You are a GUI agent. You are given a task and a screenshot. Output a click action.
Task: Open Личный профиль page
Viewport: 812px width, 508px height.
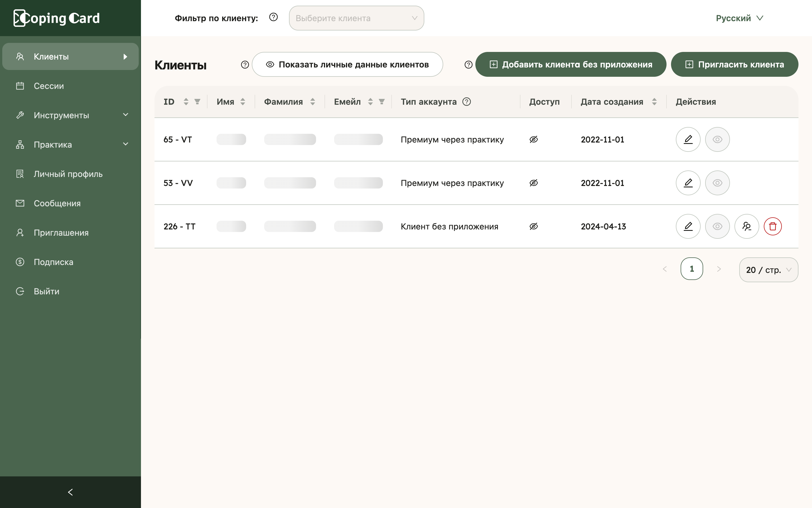(70, 174)
